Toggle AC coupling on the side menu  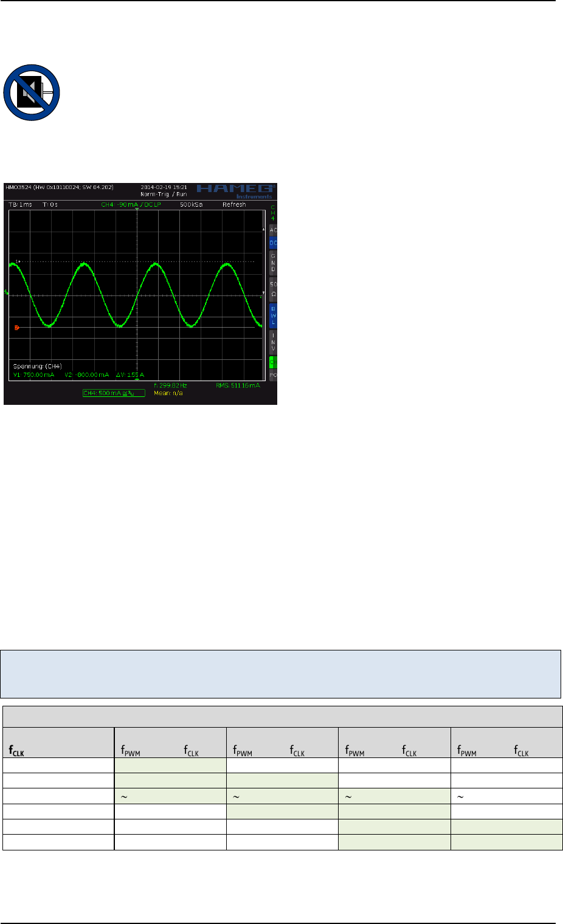click(x=273, y=230)
